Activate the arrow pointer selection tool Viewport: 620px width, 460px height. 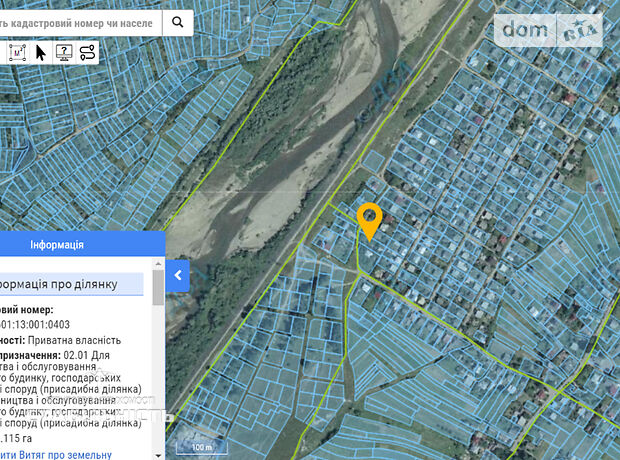tap(41, 53)
